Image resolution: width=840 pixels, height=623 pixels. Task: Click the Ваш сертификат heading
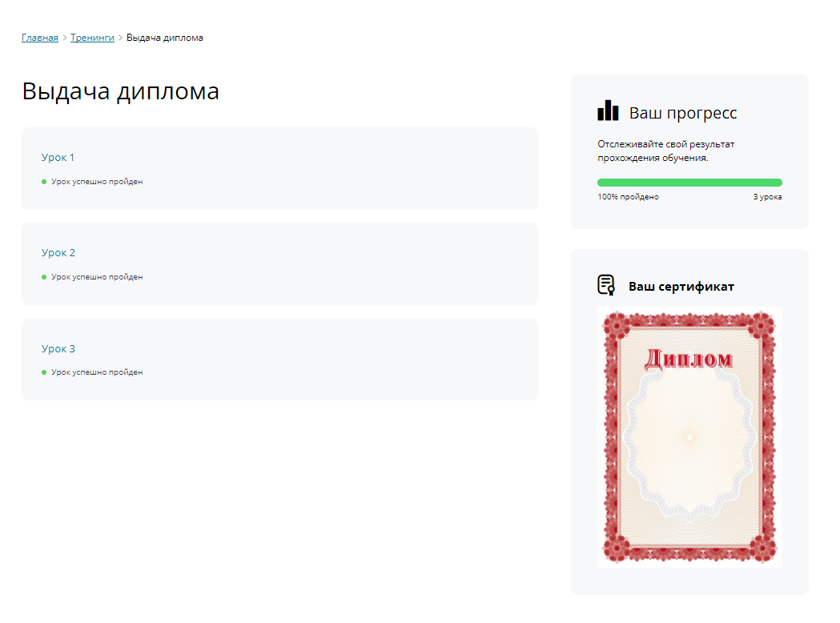[x=681, y=287]
